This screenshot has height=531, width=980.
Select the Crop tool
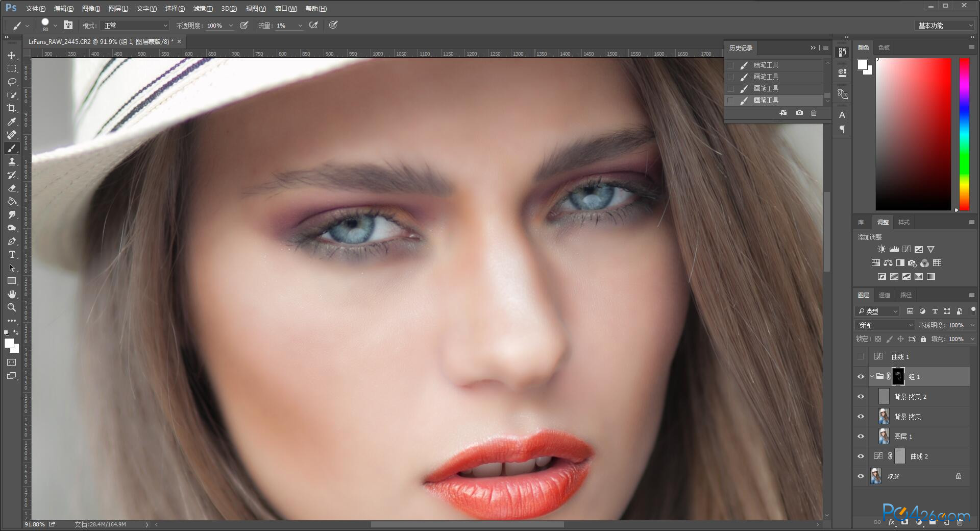pos(12,108)
